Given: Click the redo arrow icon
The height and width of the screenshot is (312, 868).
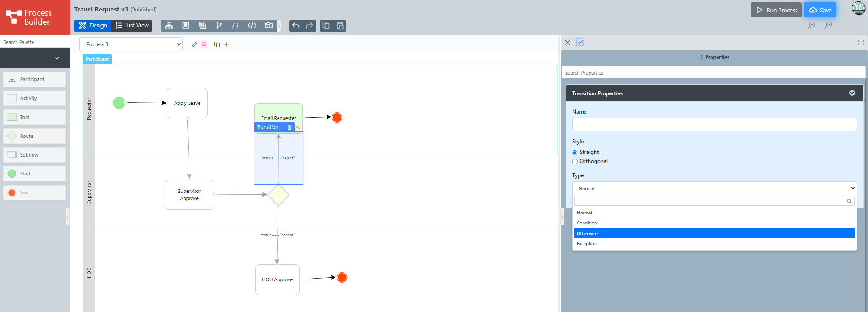Looking at the screenshot, I should tap(310, 26).
